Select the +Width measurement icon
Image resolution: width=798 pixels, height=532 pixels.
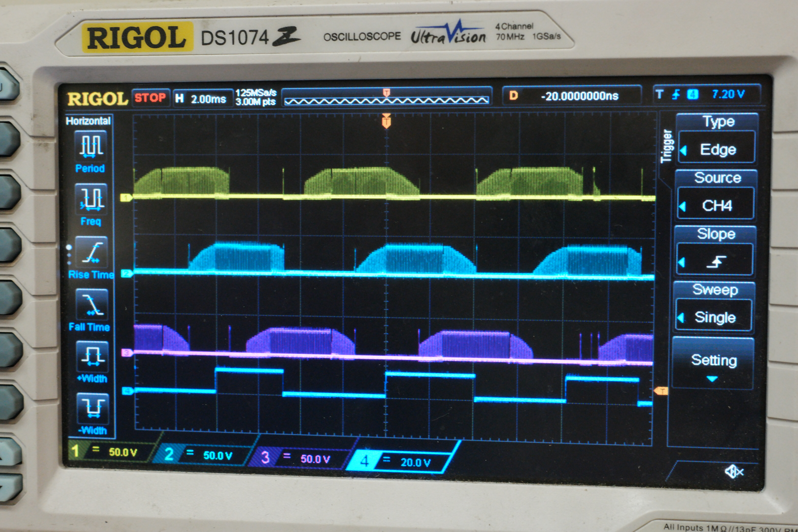point(92,357)
